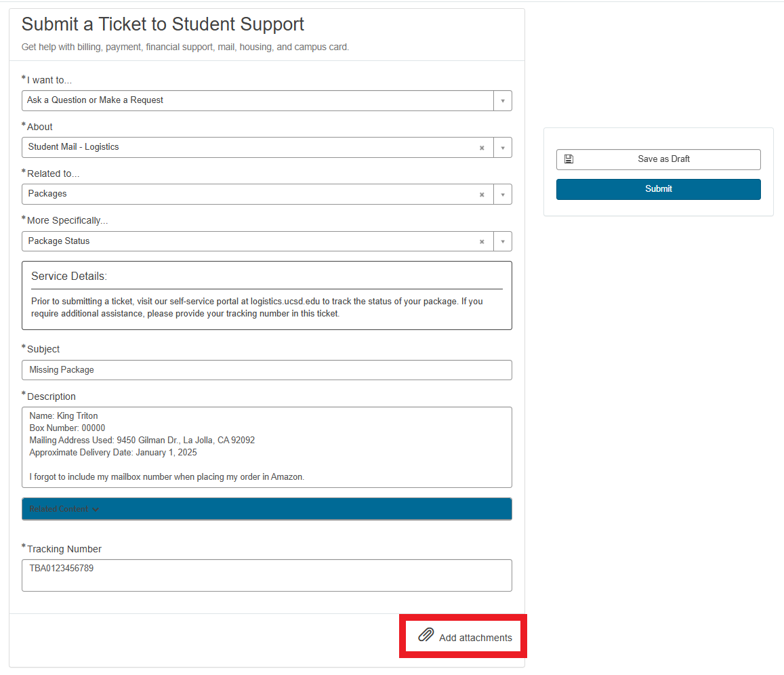Clear the Student Mail - Logistics selection
The width and height of the screenshot is (784, 675).
(482, 148)
